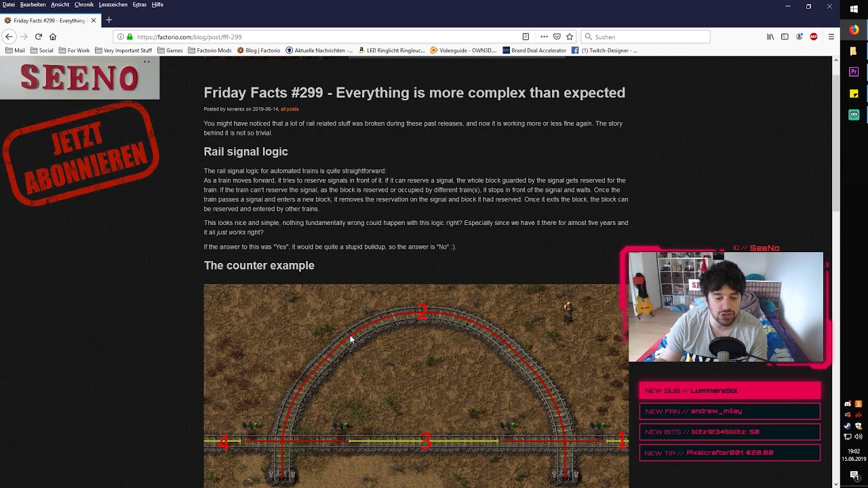
Task: Open the Extras menu
Action: coord(140,5)
